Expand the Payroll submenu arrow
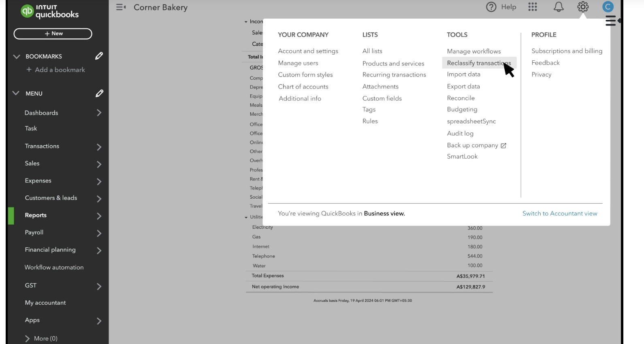The image size is (644, 344). [x=99, y=233]
